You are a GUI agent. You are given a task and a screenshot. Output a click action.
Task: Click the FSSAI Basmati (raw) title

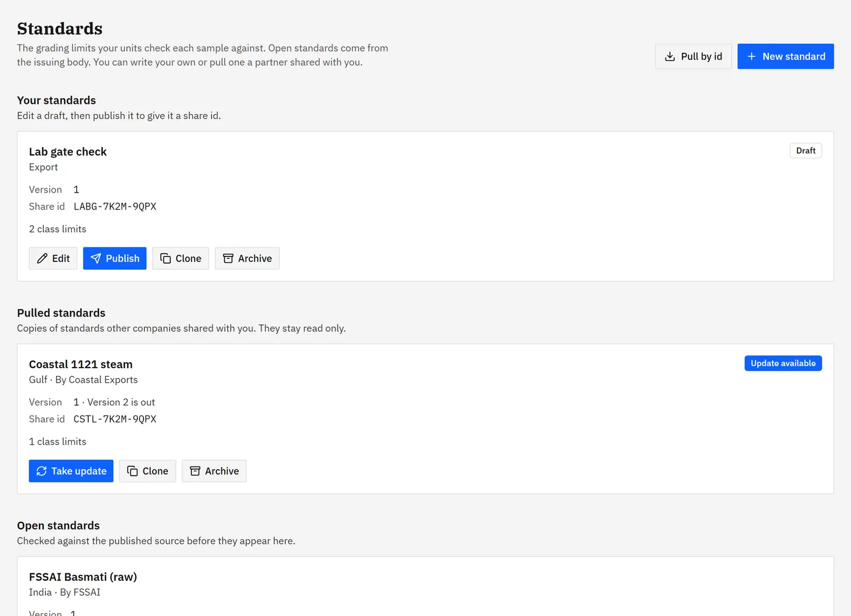(83, 577)
